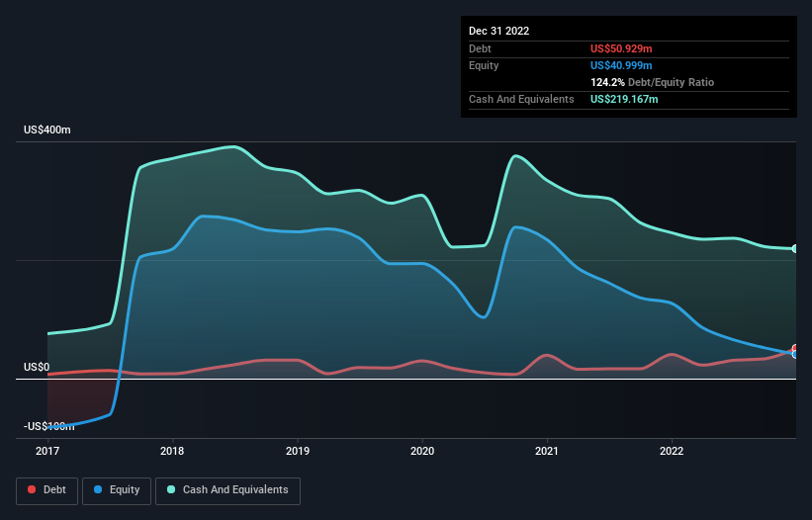Toggle the Debt legend button

click(x=47, y=490)
